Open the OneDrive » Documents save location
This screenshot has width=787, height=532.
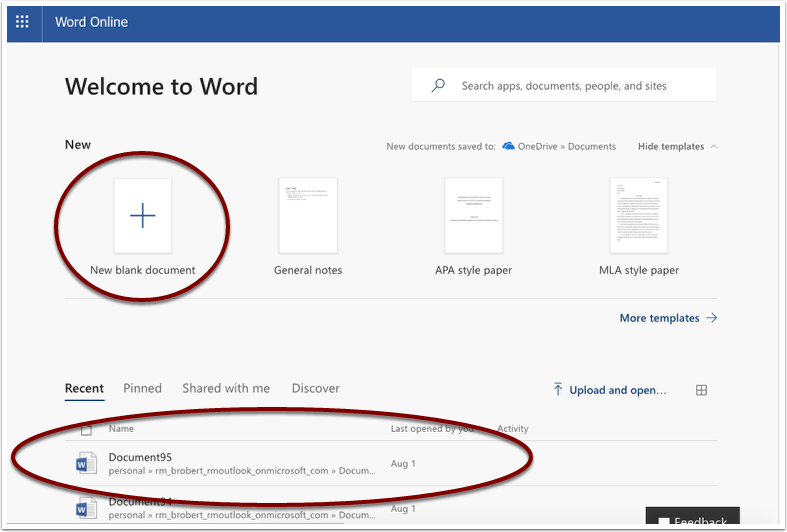567,146
